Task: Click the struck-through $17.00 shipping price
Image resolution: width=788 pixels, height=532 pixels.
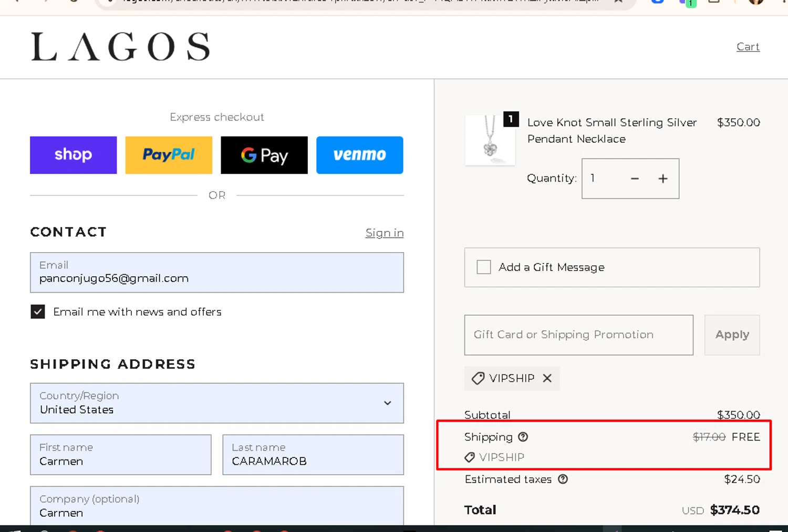Action: coord(709,437)
